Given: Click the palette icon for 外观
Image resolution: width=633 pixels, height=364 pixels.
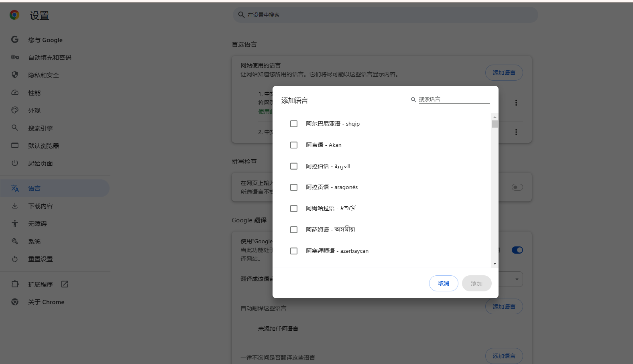Looking at the screenshot, I should 15,110.
